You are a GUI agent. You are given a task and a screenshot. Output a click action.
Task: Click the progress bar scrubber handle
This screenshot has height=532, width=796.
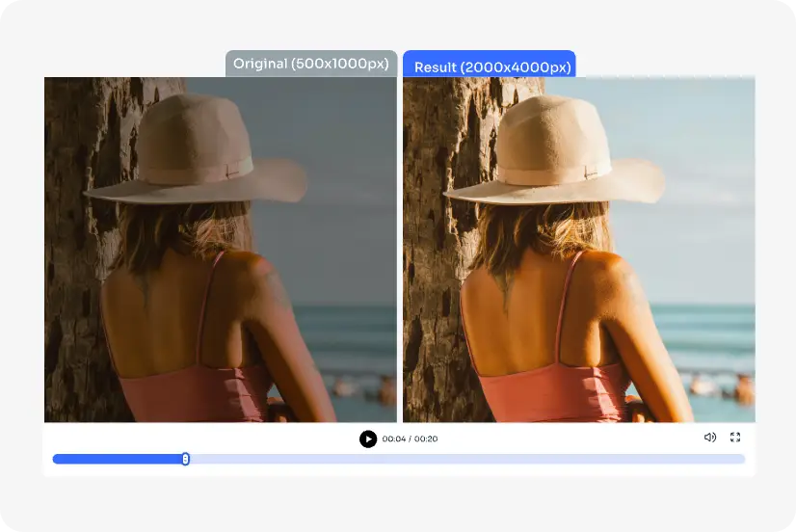(185, 459)
